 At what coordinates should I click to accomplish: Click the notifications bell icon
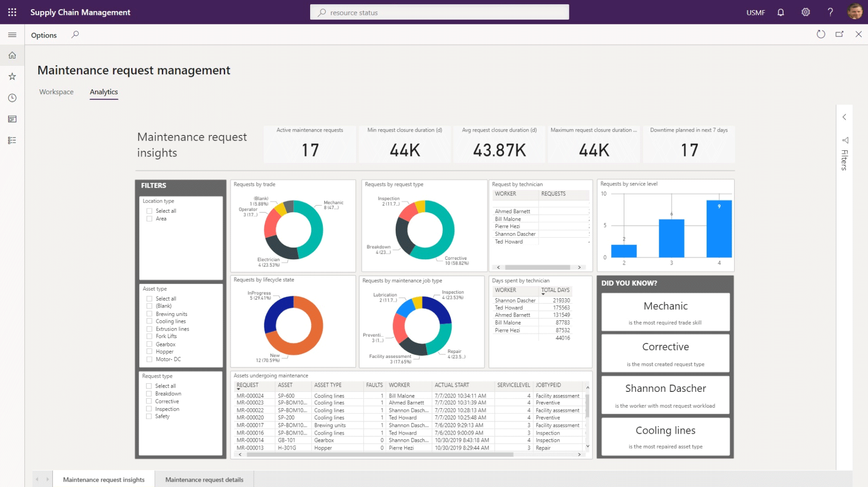(x=781, y=12)
